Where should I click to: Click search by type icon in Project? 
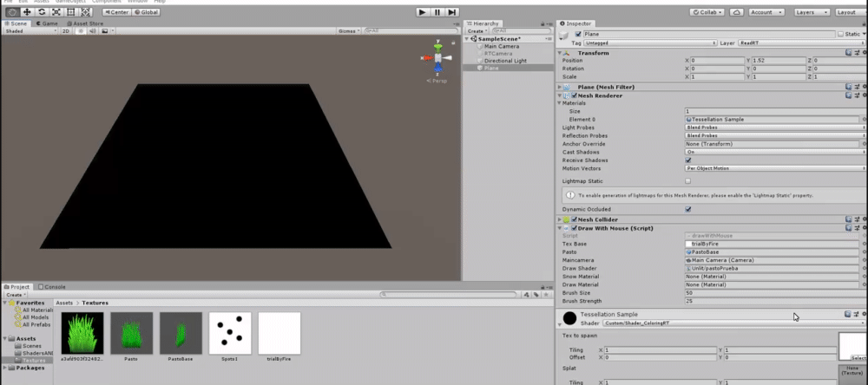tap(527, 295)
